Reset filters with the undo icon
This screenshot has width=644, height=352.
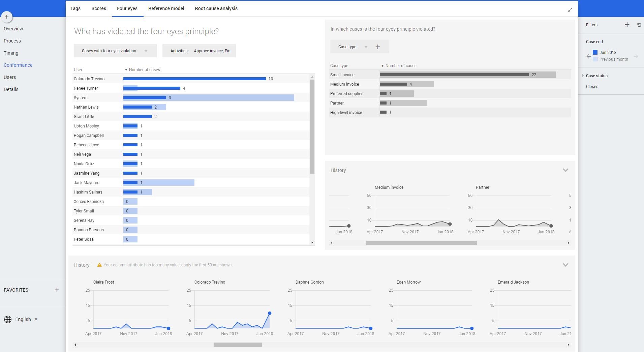639,25
